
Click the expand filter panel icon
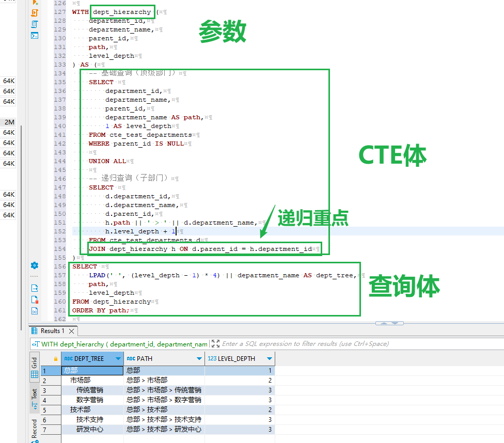[216, 343]
